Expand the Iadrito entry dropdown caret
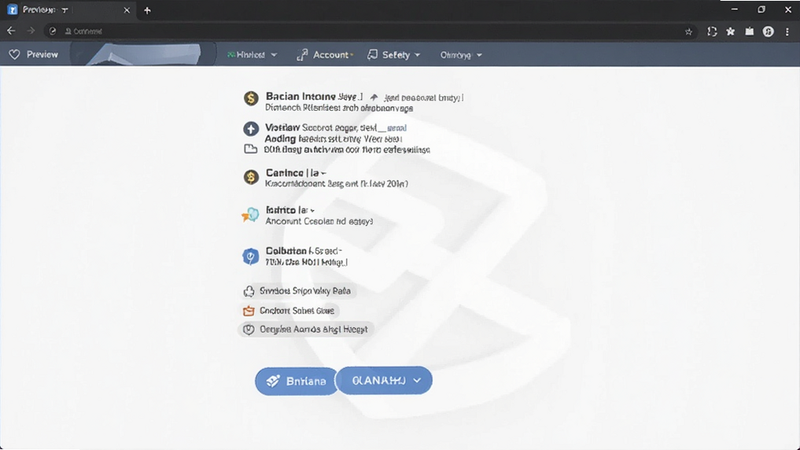This screenshot has width=800, height=450. [312, 210]
